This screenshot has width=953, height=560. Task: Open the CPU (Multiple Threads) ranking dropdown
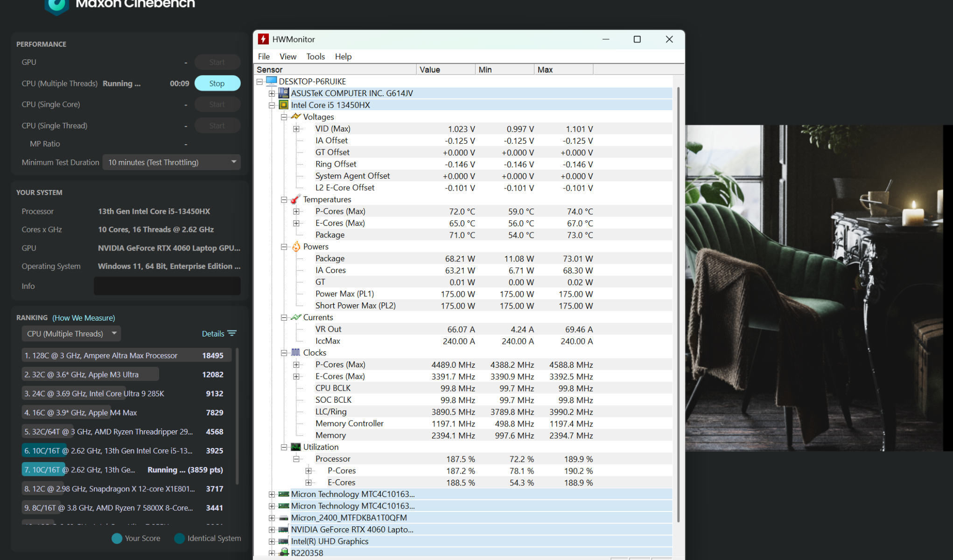(71, 333)
